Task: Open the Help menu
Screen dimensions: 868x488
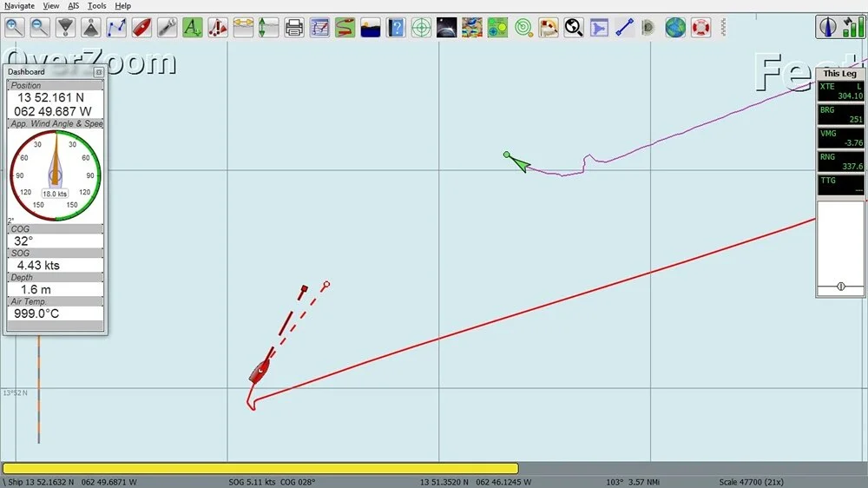Action: click(123, 5)
